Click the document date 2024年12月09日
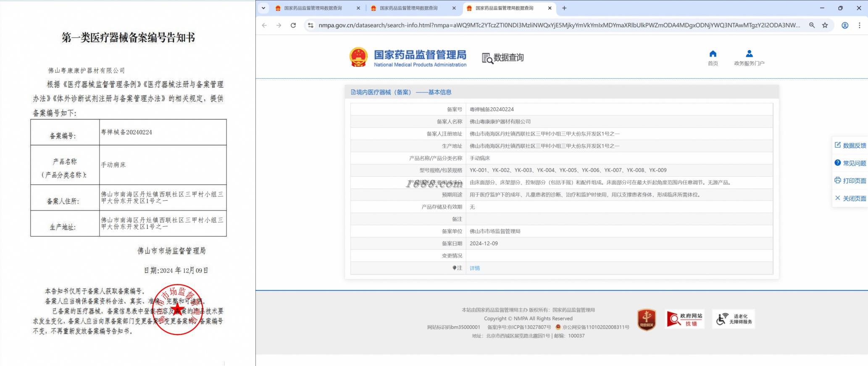Image resolution: width=868 pixels, height=366 pixels. 176,271
